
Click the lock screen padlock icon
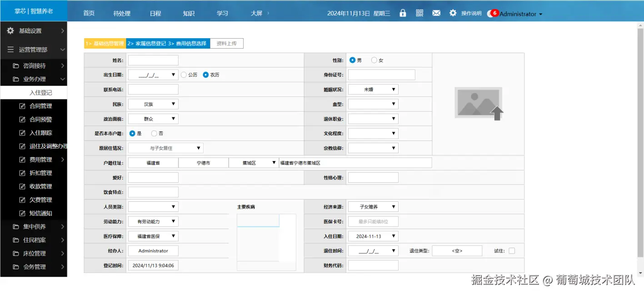tap(403, 13)
